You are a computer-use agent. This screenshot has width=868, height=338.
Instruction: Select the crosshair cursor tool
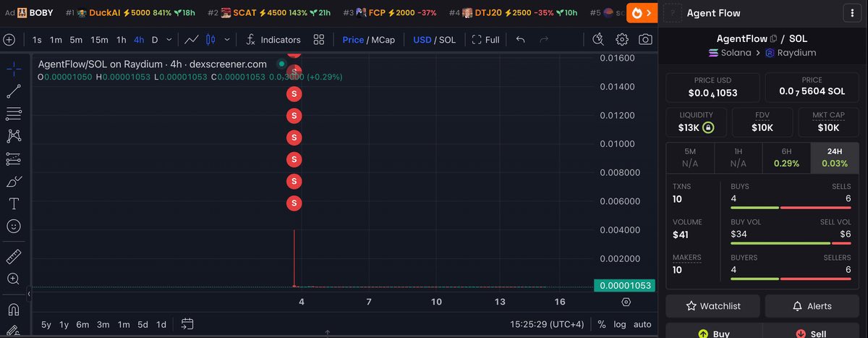(13, 69)
